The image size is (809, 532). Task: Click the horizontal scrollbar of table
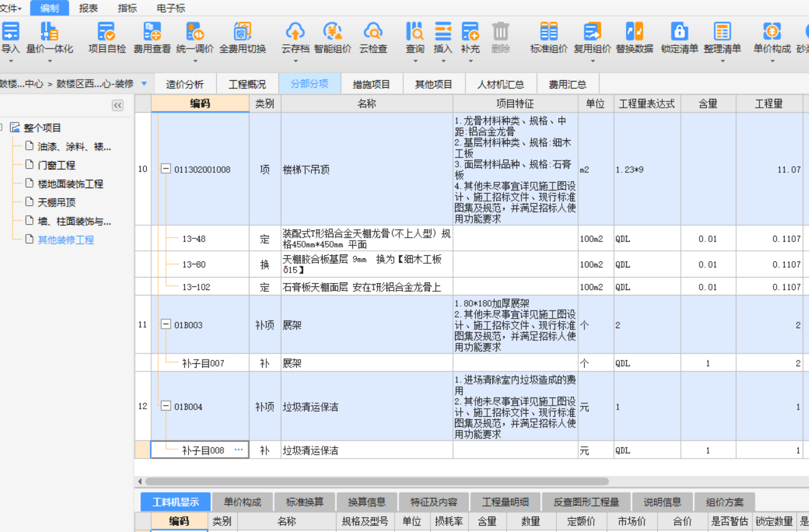[x=376, y=481]
